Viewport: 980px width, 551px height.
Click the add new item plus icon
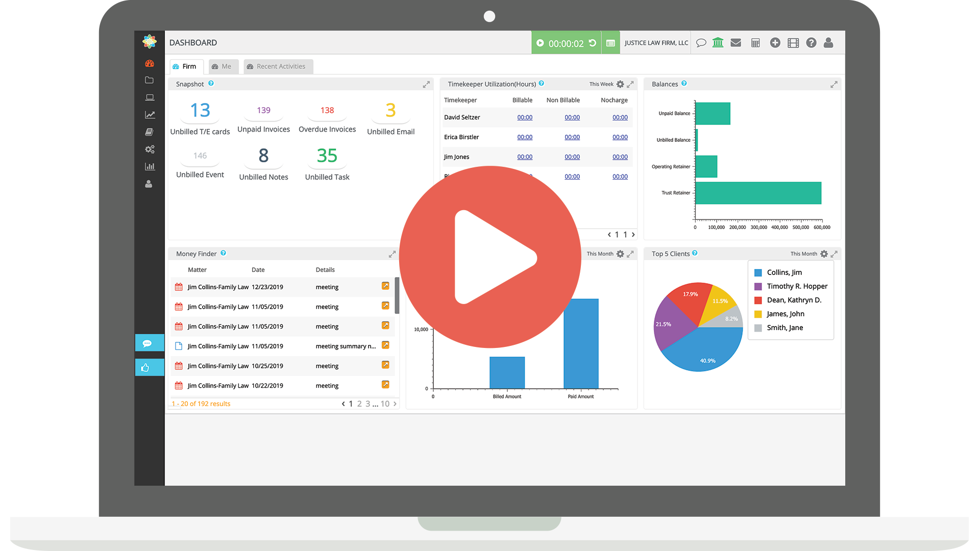pos(778,42)
